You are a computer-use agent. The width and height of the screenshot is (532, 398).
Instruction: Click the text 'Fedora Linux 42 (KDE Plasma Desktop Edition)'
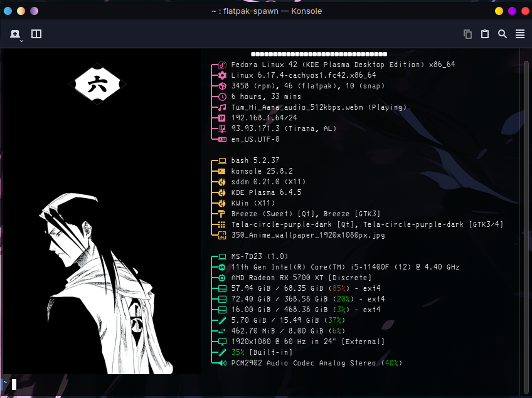tap(327, 65)
